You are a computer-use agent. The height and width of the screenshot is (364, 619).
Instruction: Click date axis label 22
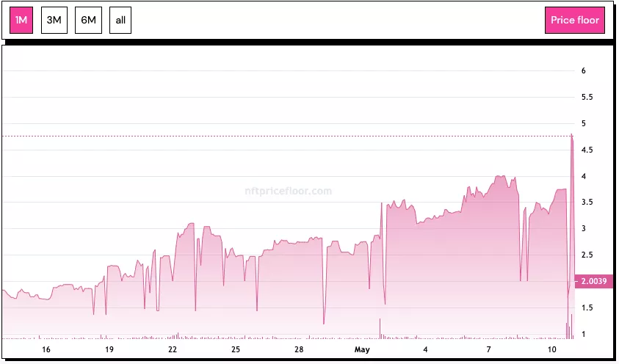(x=173, y=349)
